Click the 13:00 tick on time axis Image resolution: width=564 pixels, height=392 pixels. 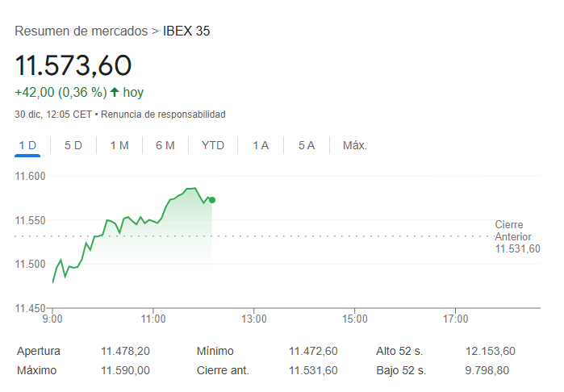pyautogui.click(x=254, y=319)
